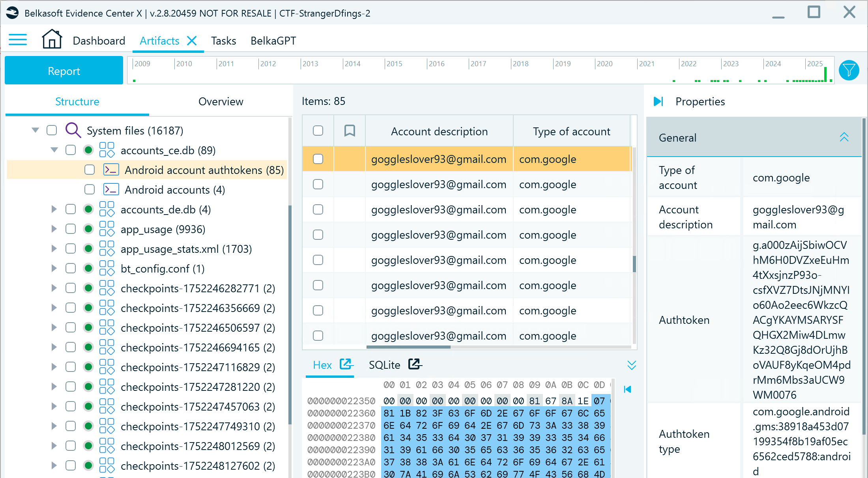Click app_usage_stats.xml file icon

(107, 248)
